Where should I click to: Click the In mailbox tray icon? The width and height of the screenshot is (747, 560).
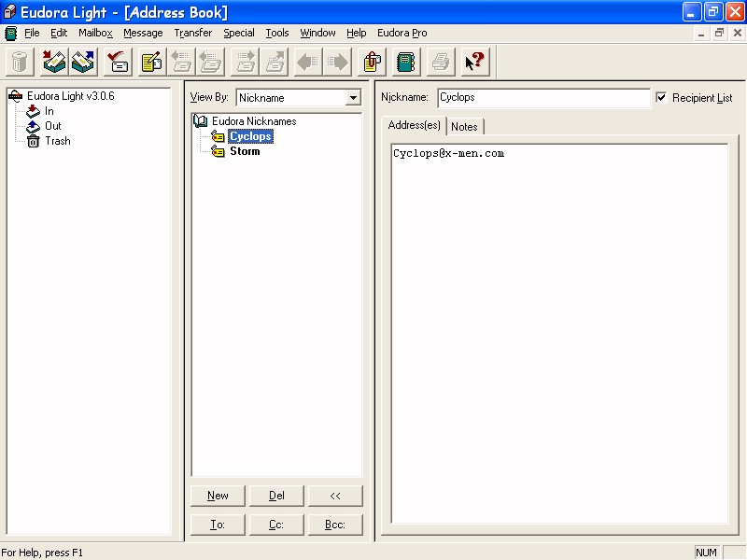[x=33, y=111]
